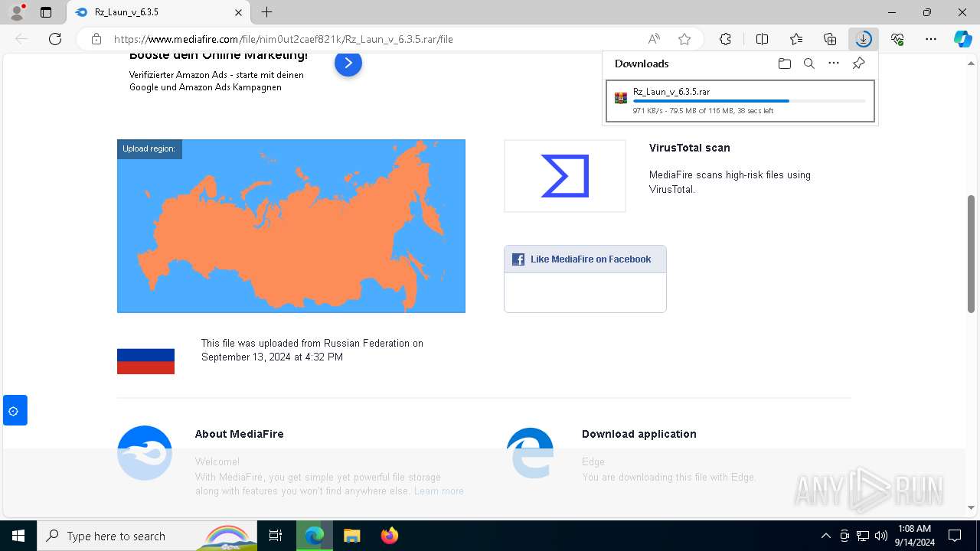Open Edge from the taskbar
Screen dimensions: 980x551
[x=314, y=536]
